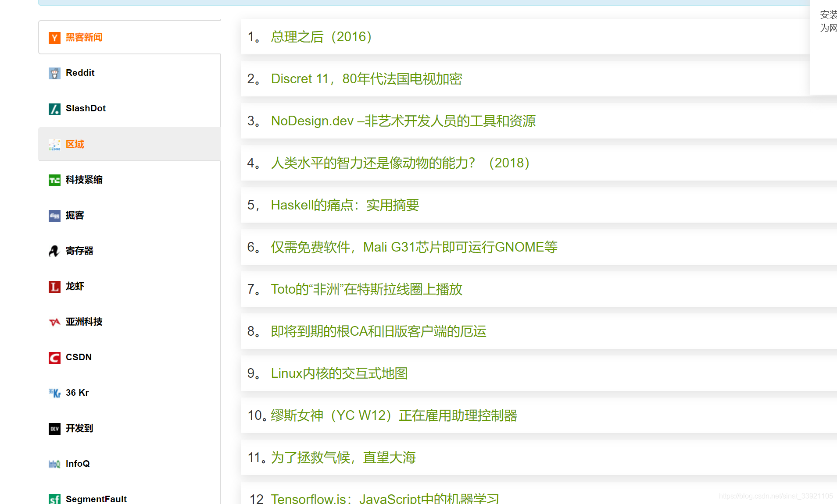Click the SlashDot logo icon
This screenshot has height=504, width=837.
click(x=54, y=109)
